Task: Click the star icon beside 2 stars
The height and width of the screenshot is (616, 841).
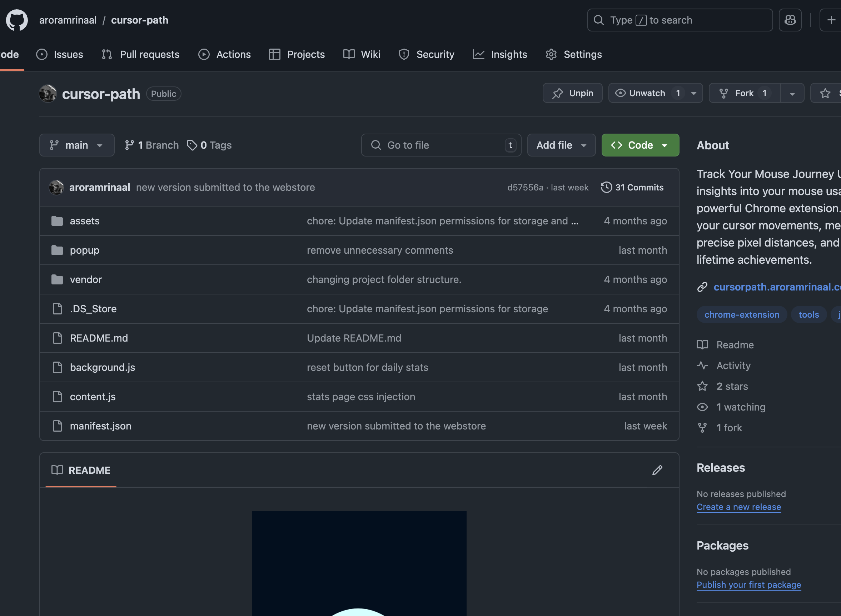Action: point(702,386)
